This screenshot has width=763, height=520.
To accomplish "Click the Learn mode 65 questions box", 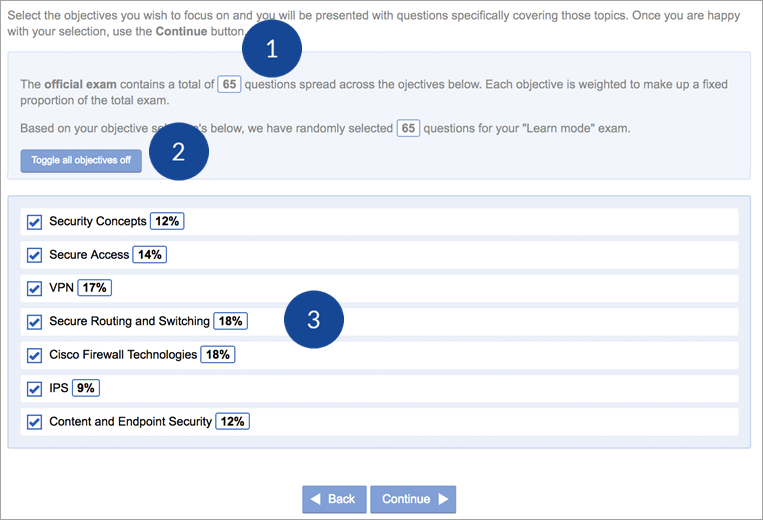I will coord(408,128).
